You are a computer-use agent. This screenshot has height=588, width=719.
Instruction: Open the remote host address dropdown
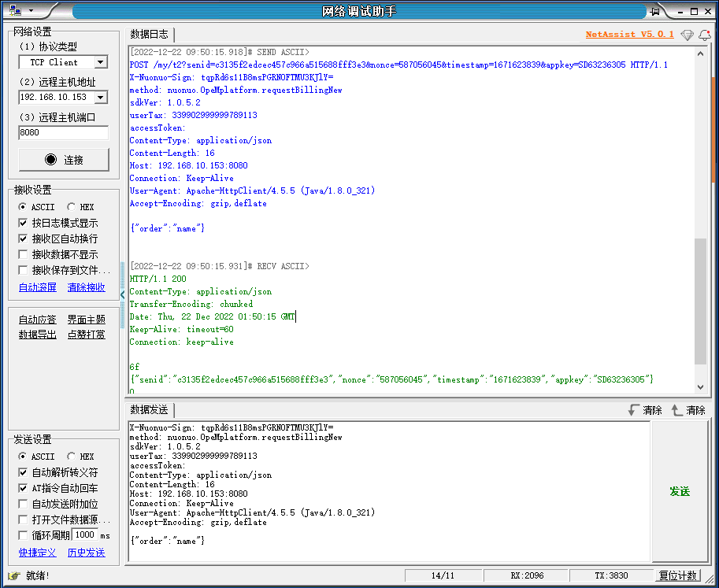pos(101,97)
